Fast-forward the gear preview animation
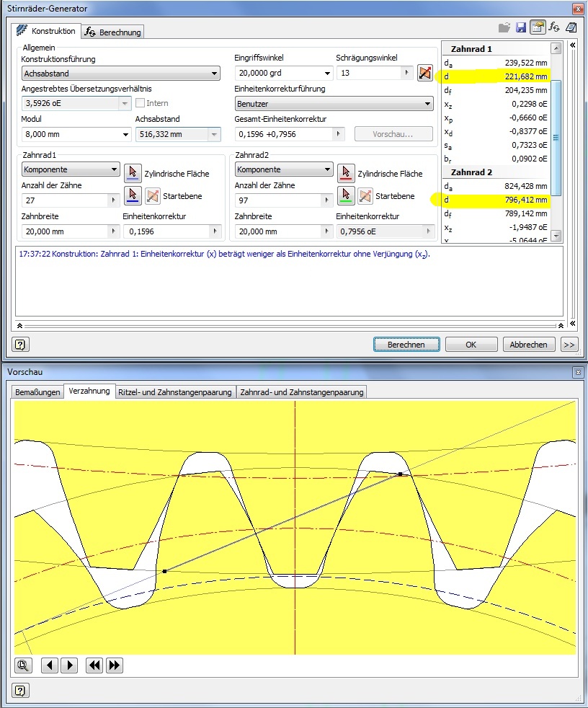588x708 pixels. (114, 665)
